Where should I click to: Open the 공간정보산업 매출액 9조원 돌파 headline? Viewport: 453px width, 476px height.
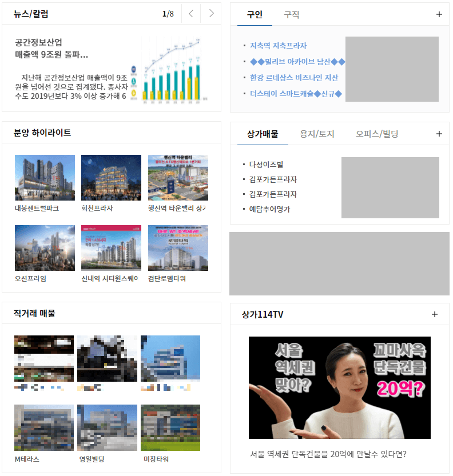pyautogui.click(x=51, y=49)
